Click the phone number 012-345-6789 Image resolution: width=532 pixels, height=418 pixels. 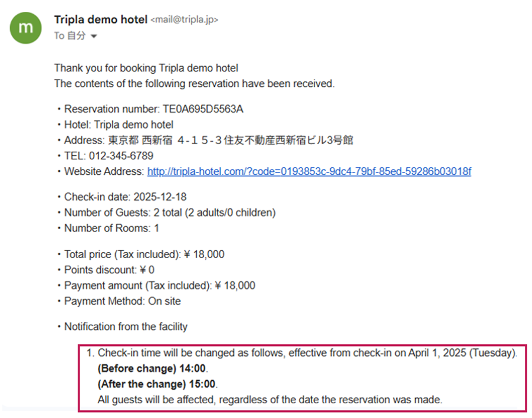click(x=121, y=156)
